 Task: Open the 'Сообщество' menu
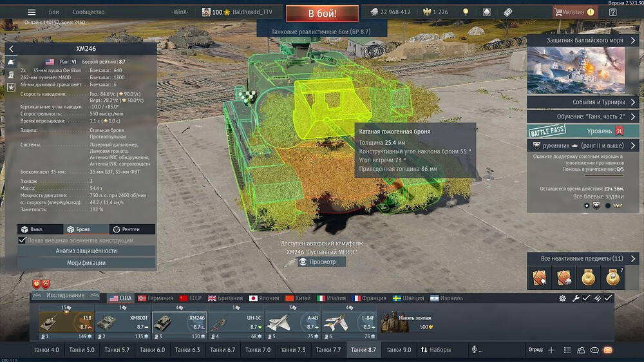pos(88,12)
